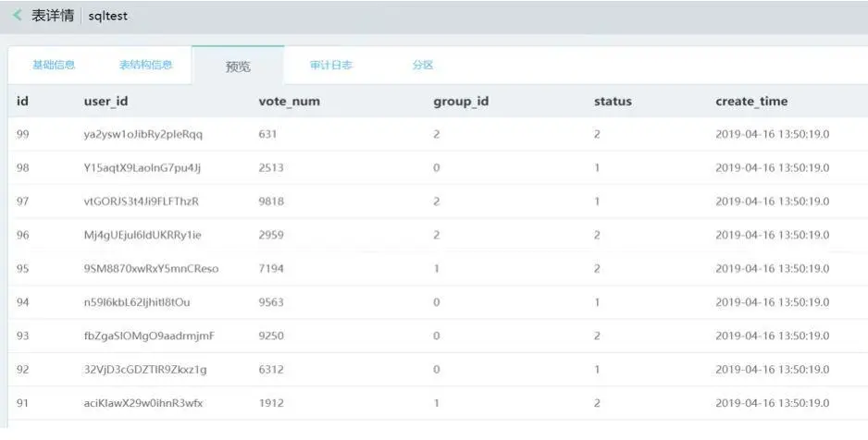Click the id column header

pyautogui.click(x=23, y=101)
